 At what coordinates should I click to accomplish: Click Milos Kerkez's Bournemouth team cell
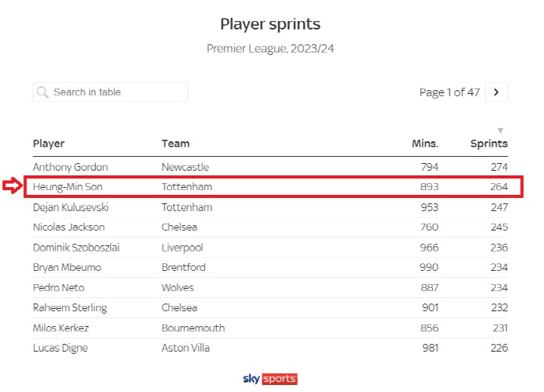[194, 328]
